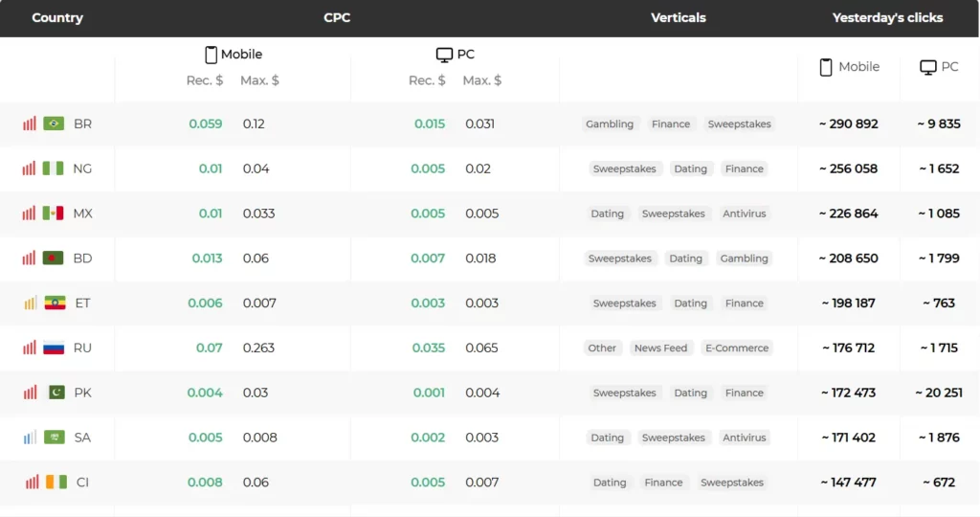Click the monitor icon in the CPC PC header

[444, 55]
